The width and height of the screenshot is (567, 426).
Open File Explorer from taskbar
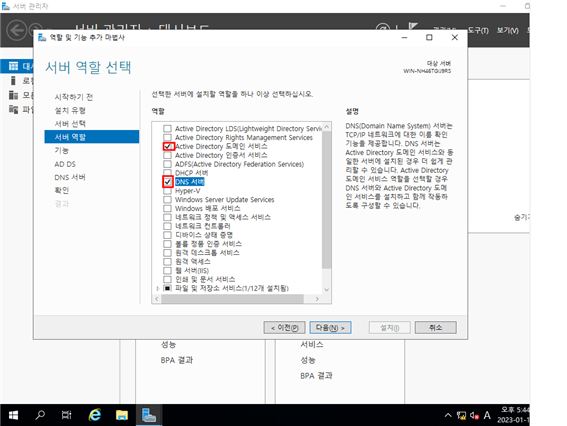coord(122,415)
